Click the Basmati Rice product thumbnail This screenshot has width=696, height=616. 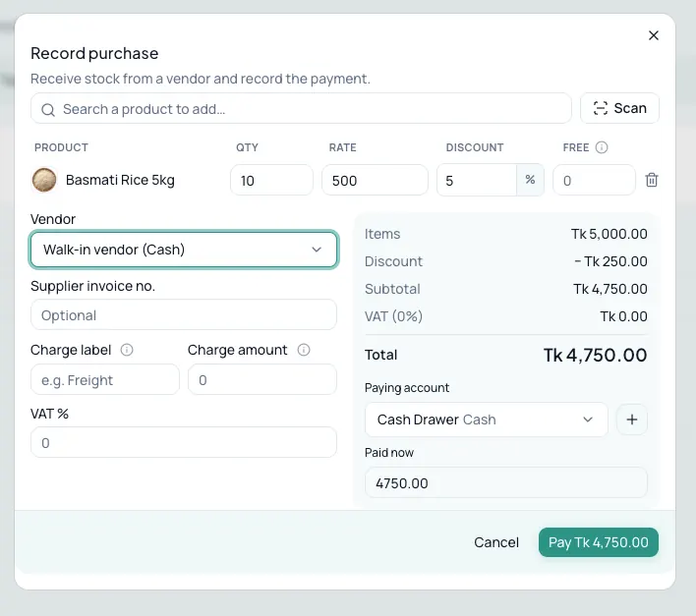44,180
